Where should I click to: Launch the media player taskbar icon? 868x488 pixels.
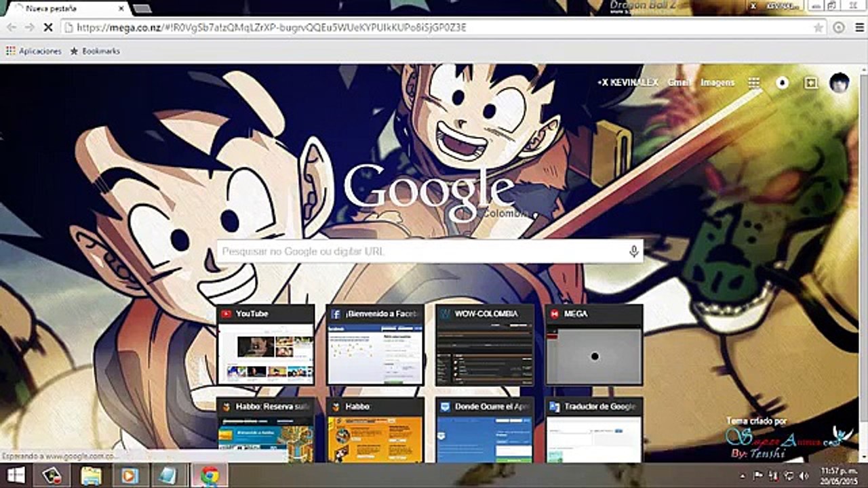point(130,476)
